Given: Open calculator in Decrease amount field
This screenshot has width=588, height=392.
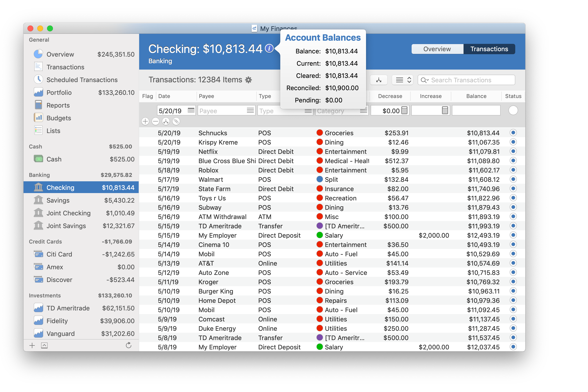Looking at the screenshot, I should tap(404, 110).
